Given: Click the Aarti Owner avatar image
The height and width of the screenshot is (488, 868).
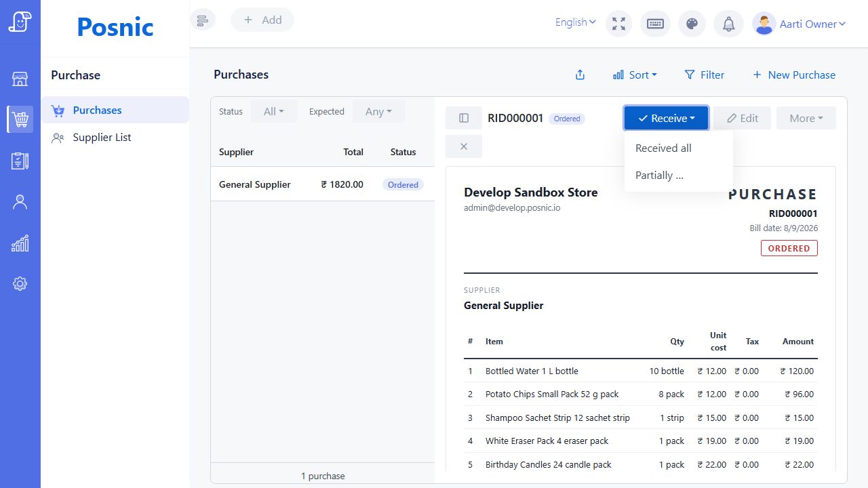Looking at the screenshot, I should pyautogui.click(x=764, y=24).
